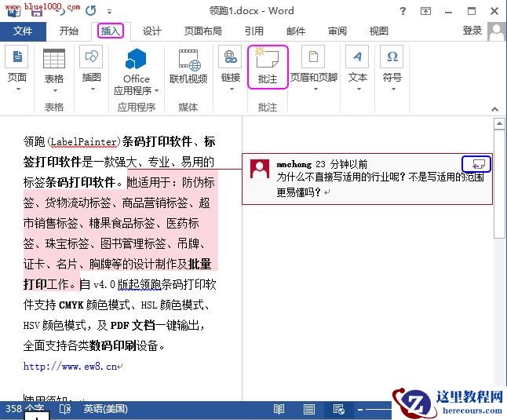Switch to web layout view icon
Screen dimensions: 507x420
[x=338, y=410]
